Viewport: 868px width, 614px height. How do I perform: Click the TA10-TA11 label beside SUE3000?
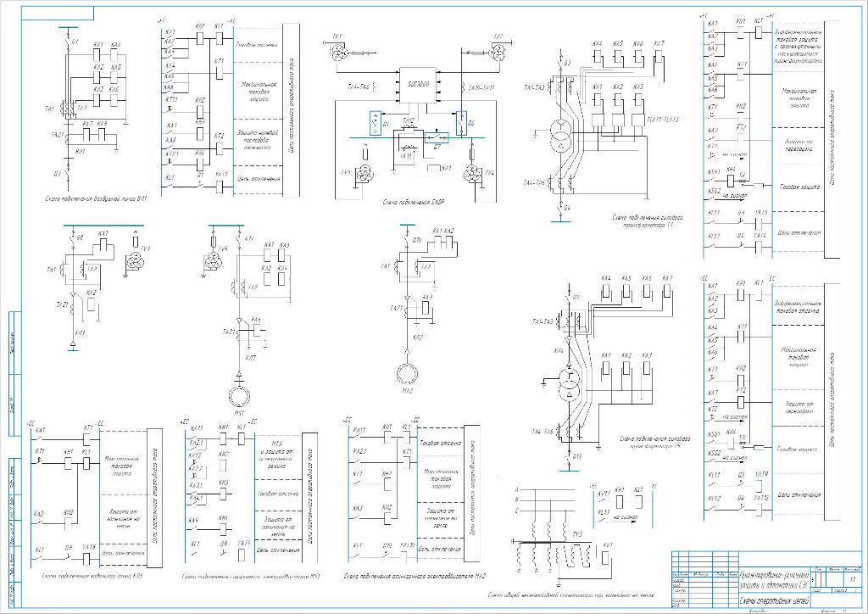(x=481, y=88)
